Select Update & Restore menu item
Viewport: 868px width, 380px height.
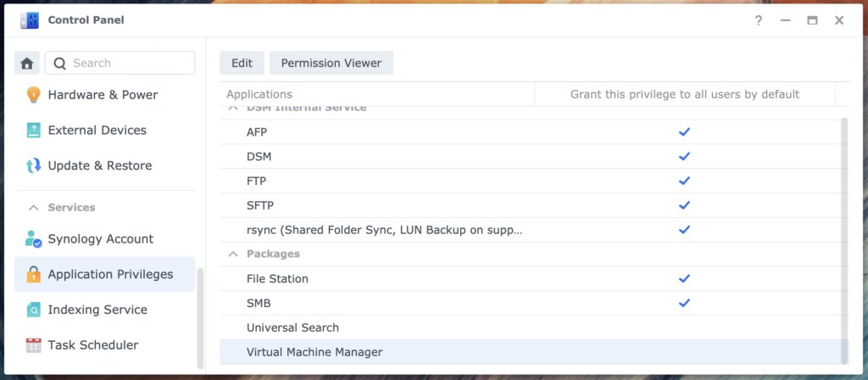click(x=104, y=165)
